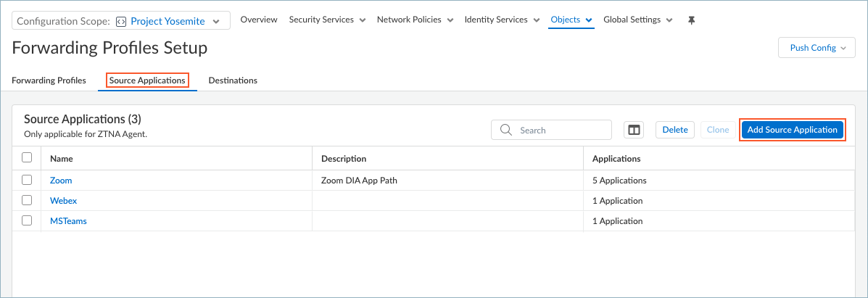
Task: Switch to the Forwarding Profiles tab
Action: pos(49,80)
